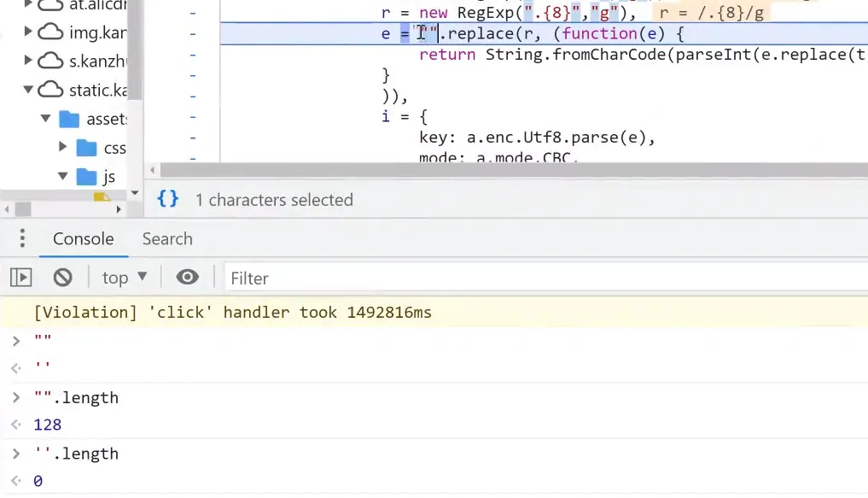Click the file tree horizontal scrollbar thumb
The image size is (868, 498).
pos(23,209)
